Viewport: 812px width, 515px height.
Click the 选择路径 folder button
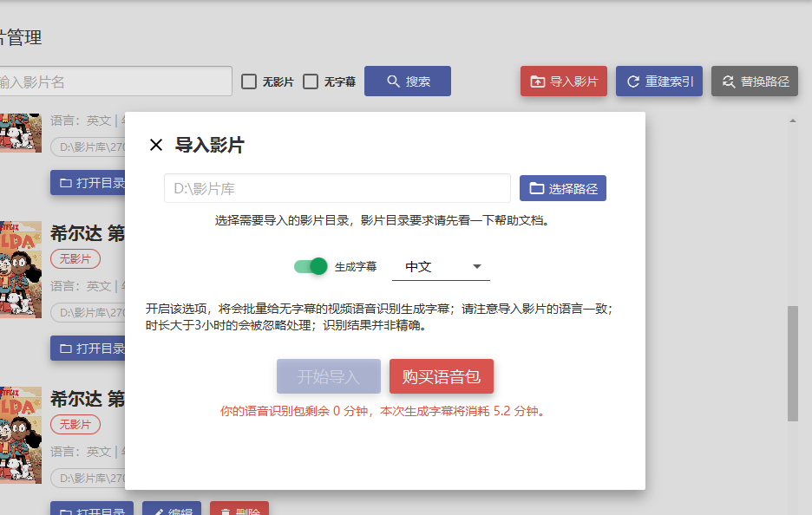562,188
